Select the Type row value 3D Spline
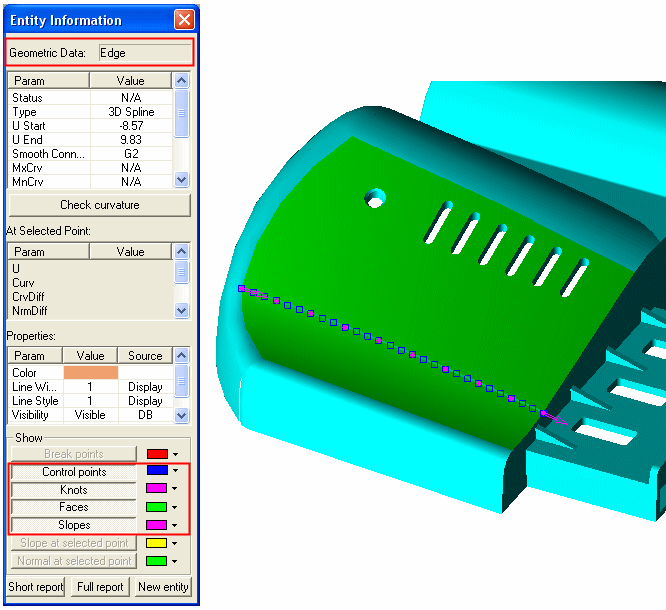 [x=131, y=112]
